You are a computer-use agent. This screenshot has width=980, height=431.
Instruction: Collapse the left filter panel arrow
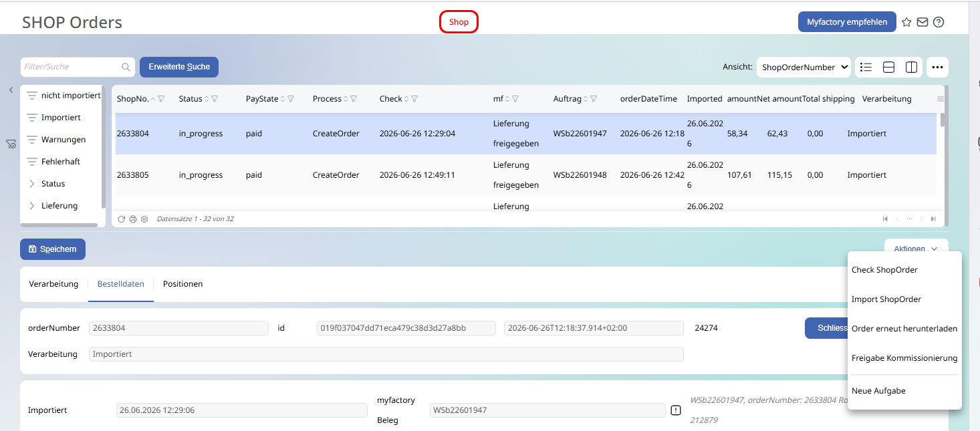coord(11,90)
